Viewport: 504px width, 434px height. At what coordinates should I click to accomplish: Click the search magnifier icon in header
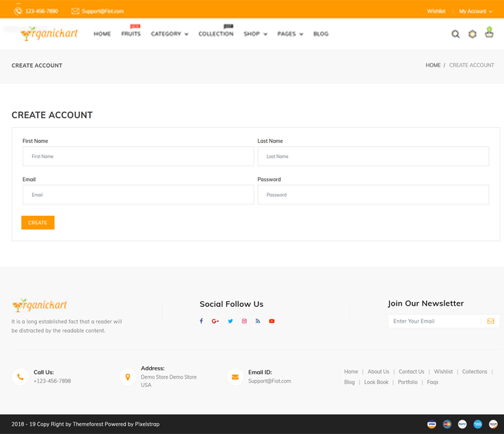[x=455, y=34]
